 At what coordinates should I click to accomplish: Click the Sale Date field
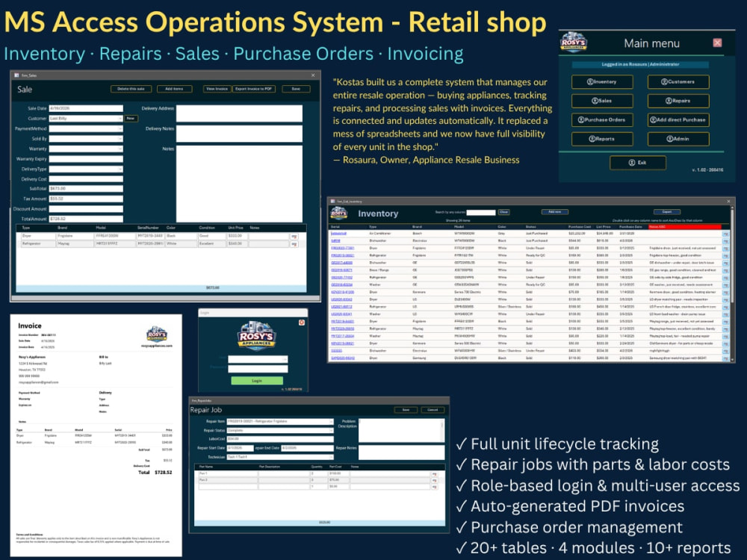coord(86,108)
